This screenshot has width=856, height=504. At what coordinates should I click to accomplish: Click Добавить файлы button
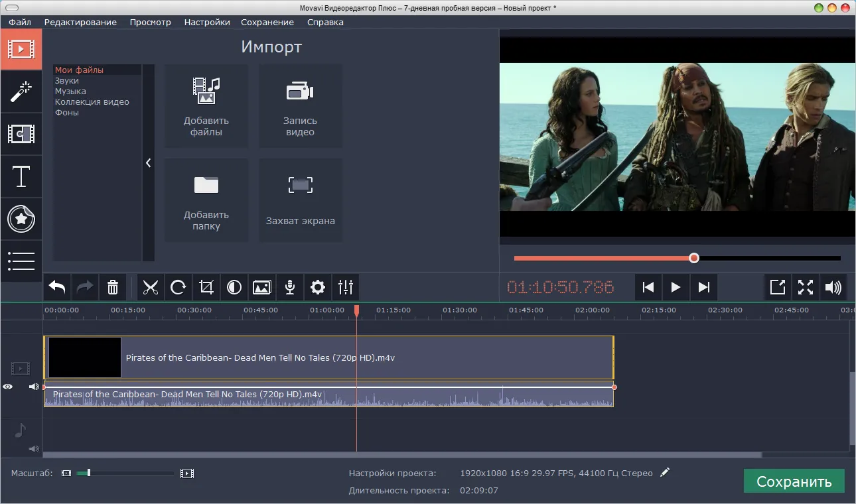206,105
